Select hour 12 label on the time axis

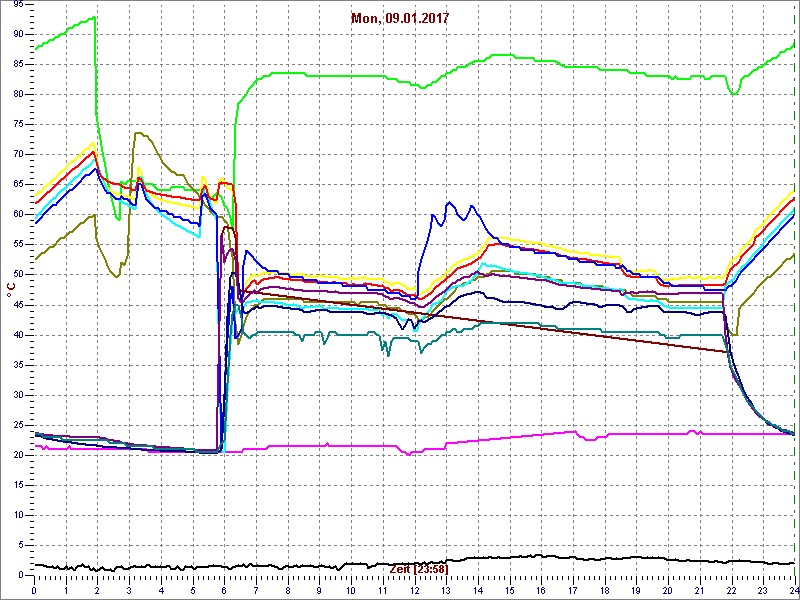click(414, 590)
